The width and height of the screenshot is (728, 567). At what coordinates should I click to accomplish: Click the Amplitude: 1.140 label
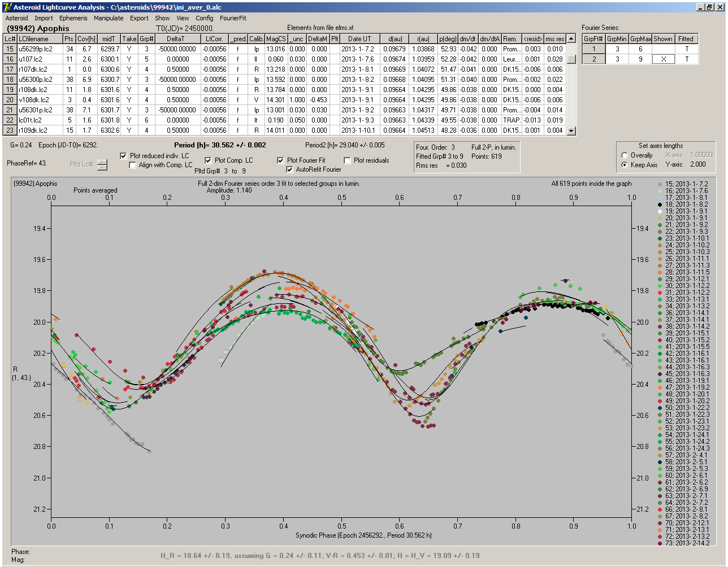228,190
